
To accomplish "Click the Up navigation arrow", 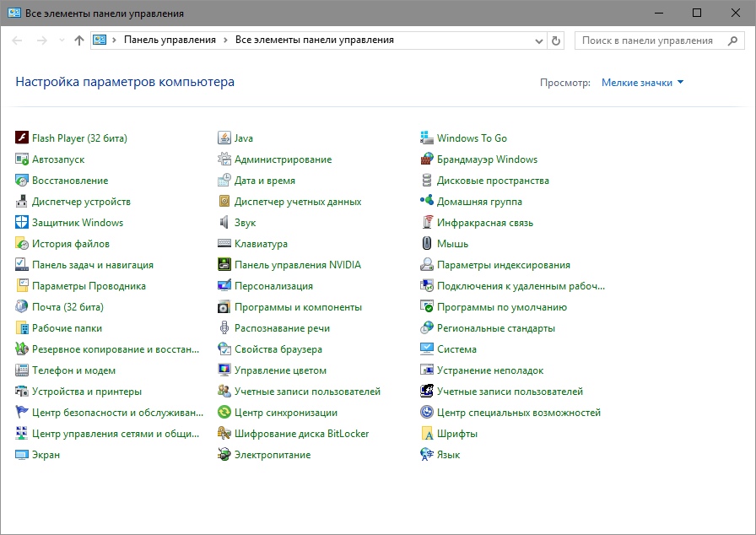I will click(x=79, y=41).
